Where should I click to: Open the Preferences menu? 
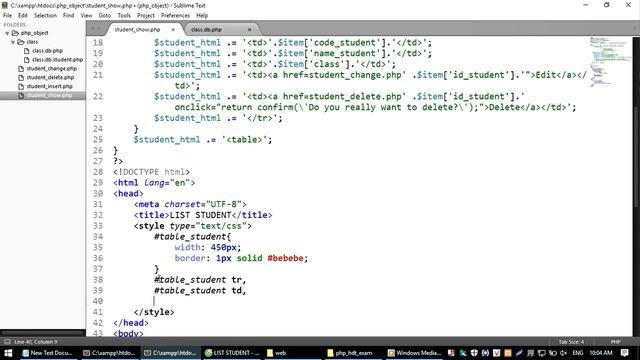tap(176, 16)
